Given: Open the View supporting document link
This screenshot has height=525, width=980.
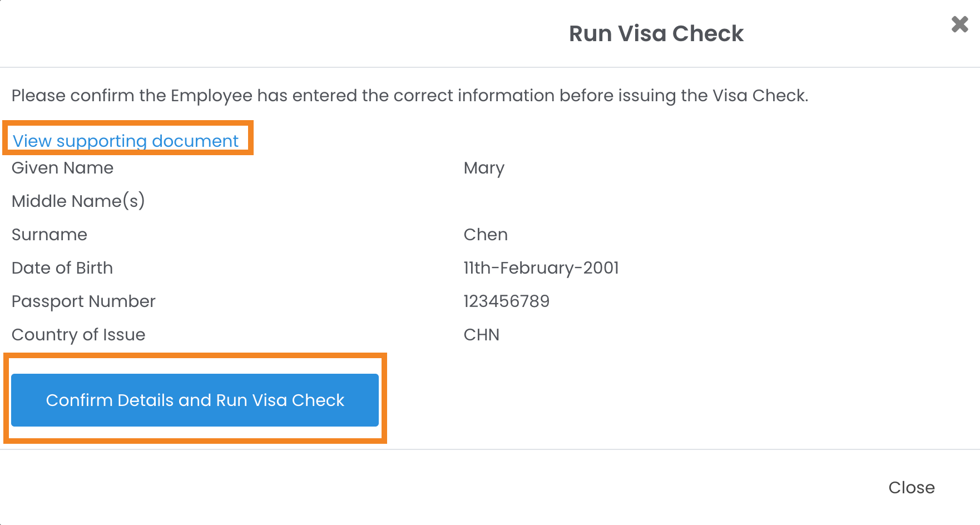Looking at the screenshot, I should point(126,141).
